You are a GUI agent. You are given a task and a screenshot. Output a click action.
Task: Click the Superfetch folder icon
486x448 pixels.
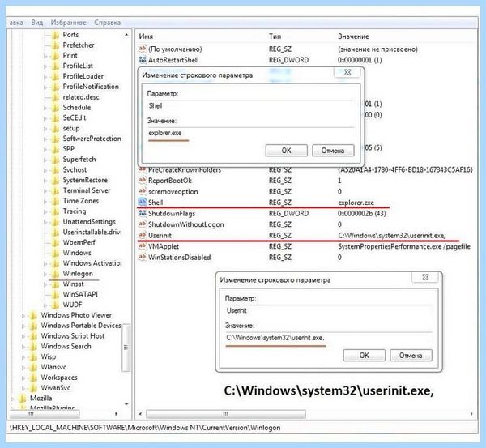pyautogui.click(x=55, y=160)
